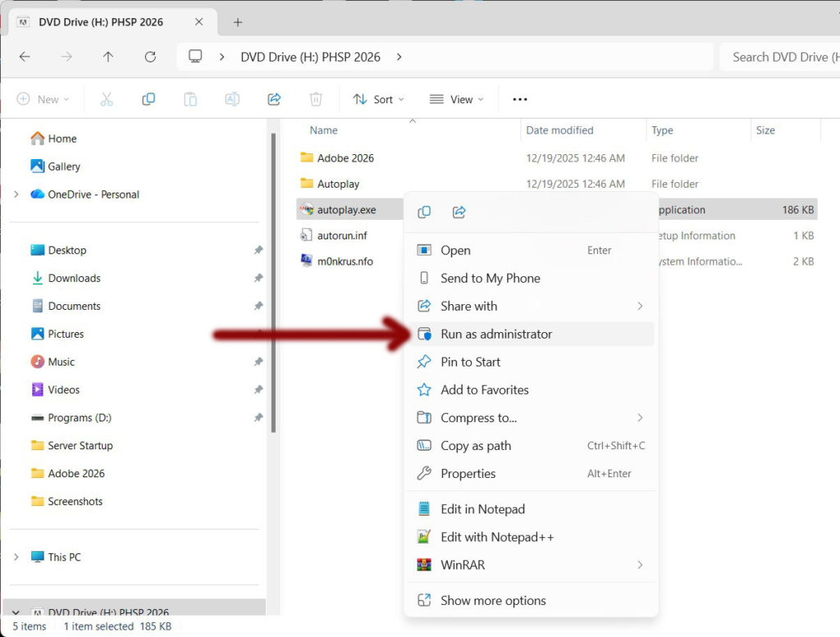Image resolution: width=840 pixels, height=637 pixels.
Task: Expand the This PC tree node
Action: (16, 557)
